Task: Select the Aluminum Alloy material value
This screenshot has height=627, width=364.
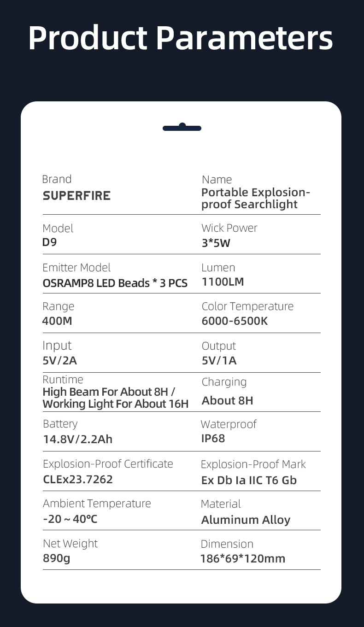Action: click(x=246, y=520)
